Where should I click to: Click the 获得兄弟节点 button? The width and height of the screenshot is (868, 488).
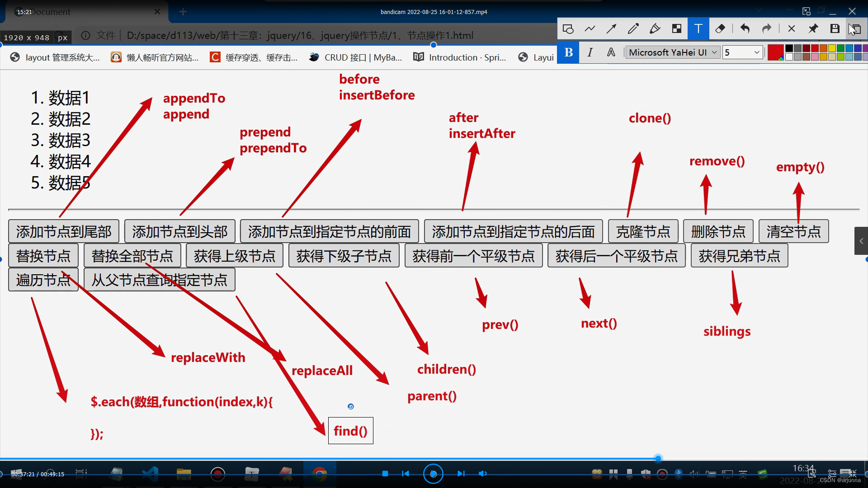739,256
